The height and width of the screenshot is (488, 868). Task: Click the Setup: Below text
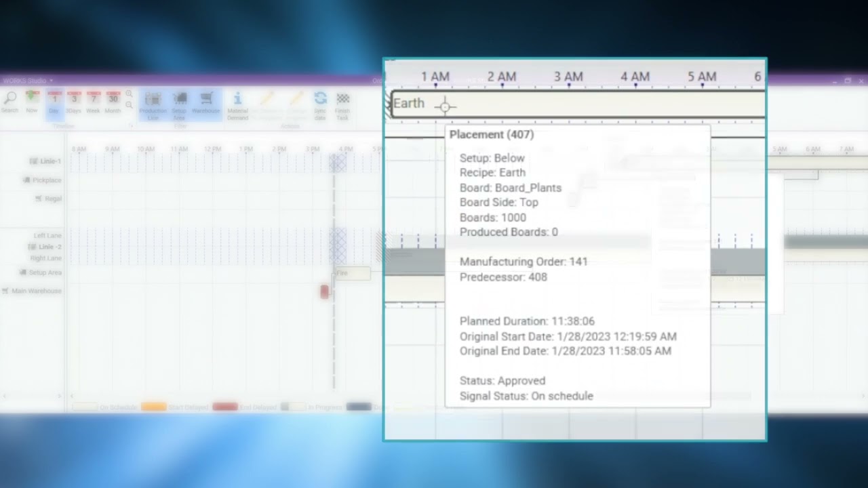pos(492,158)
